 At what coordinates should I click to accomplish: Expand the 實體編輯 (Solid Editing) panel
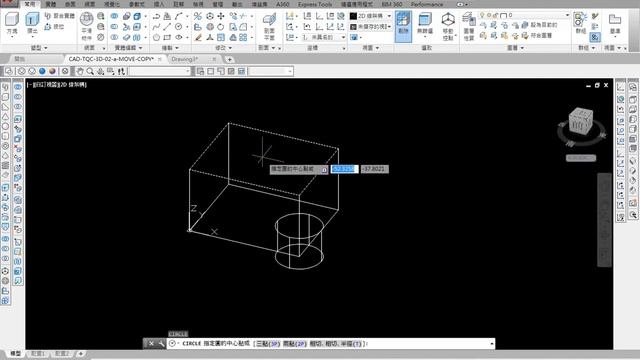(128, 48)
